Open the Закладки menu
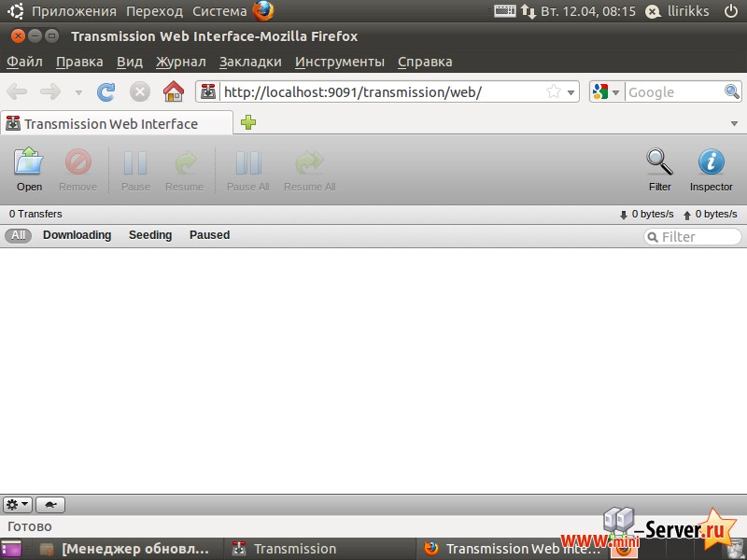The image size is (747, 560). pos(250,62)
